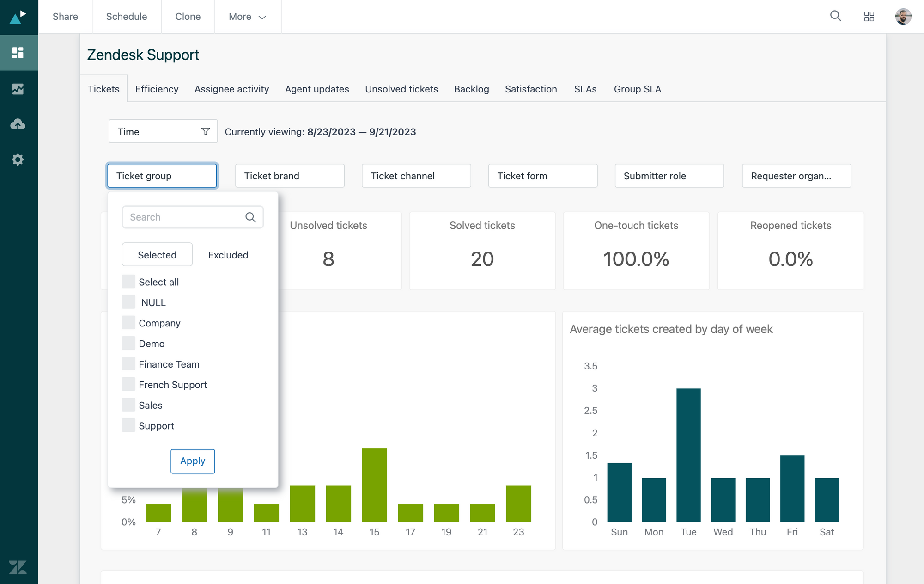
Task: Open the reports chart icon in sidebar
Action: [x=18, y=89]
